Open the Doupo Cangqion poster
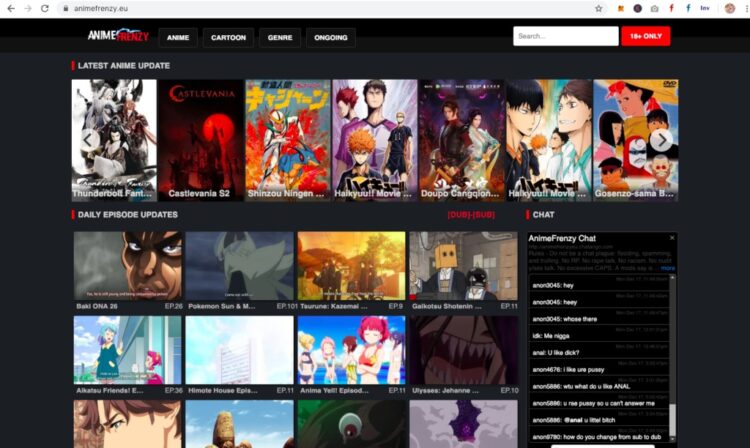750x448 pixels. click(x=462, y=140)
